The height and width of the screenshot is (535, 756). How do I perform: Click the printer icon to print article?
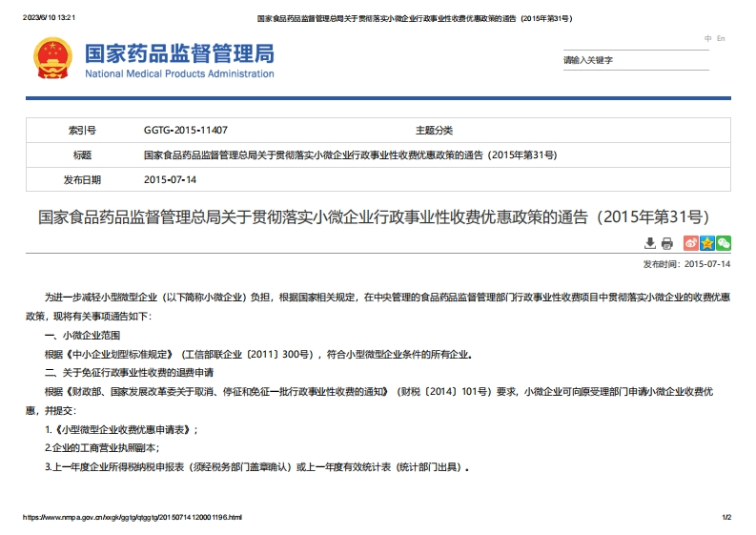point(667,244)
